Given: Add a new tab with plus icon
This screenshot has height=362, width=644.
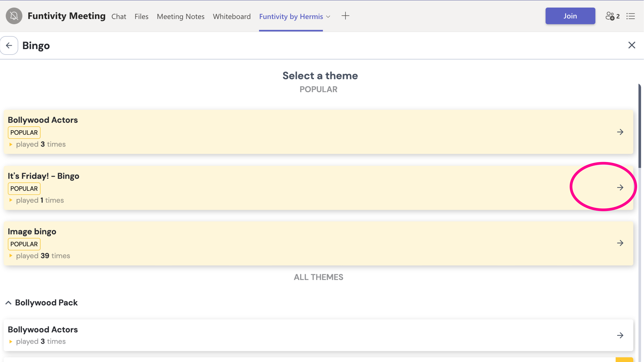Looking at the screenshot, I should tap(345, 16).
